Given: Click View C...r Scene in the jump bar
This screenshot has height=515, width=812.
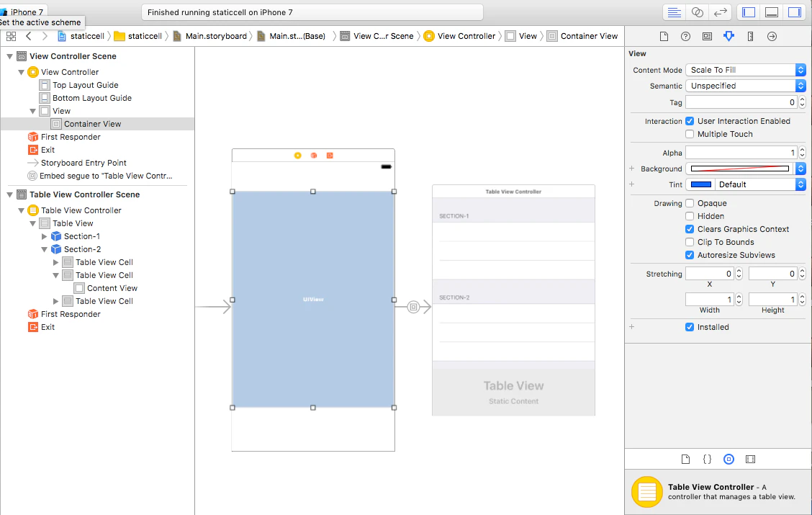Looking at the screenshot, I should 377,36.
